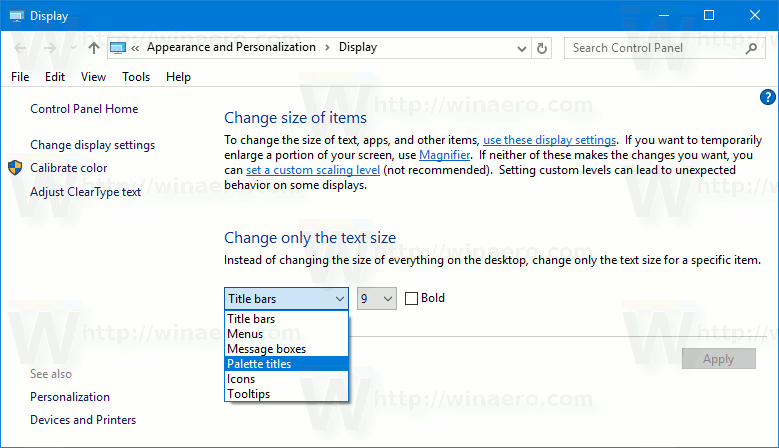Click the refresh icon in address bar
779x448 pixels.
pos(542,48)
